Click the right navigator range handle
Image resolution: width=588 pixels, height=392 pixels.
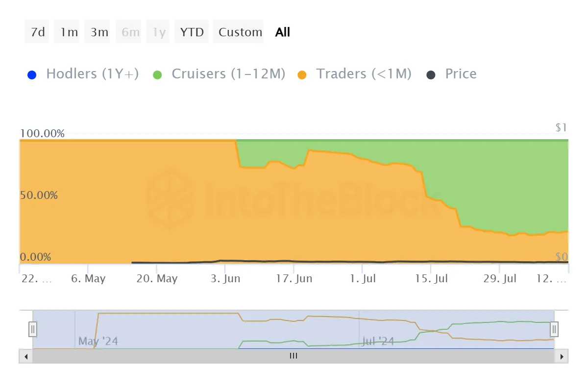click(x=554, y=329)
